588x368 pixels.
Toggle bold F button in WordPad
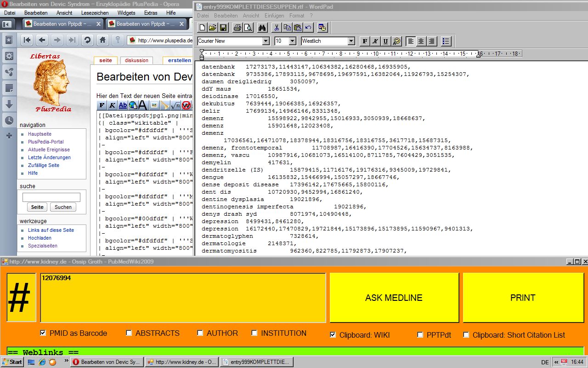click(x=365, y=41)
